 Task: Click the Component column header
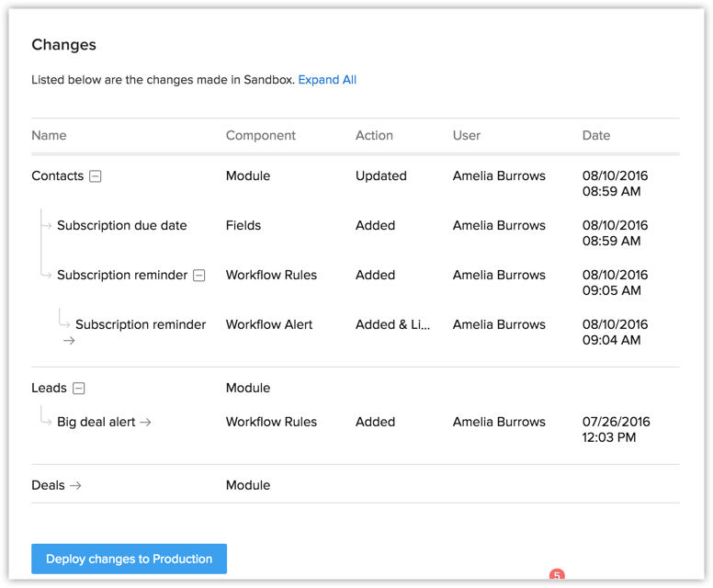(261, 135)
